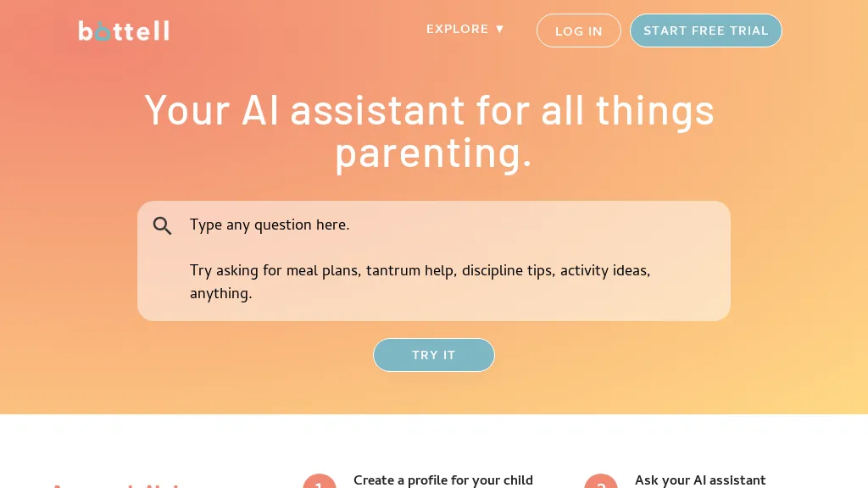Click the LOG IN button
Image resolution: width=868 pixels, height=488 pixels.
(578, 31)
